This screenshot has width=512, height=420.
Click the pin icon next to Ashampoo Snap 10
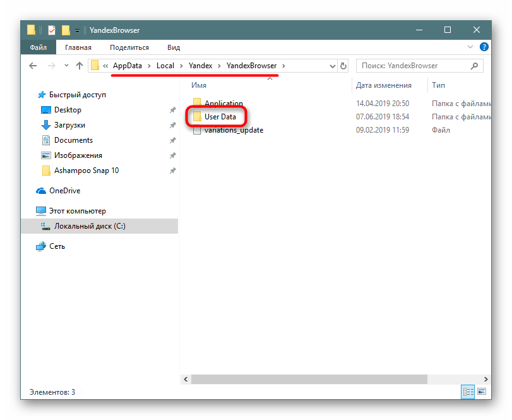pos(173,171)
